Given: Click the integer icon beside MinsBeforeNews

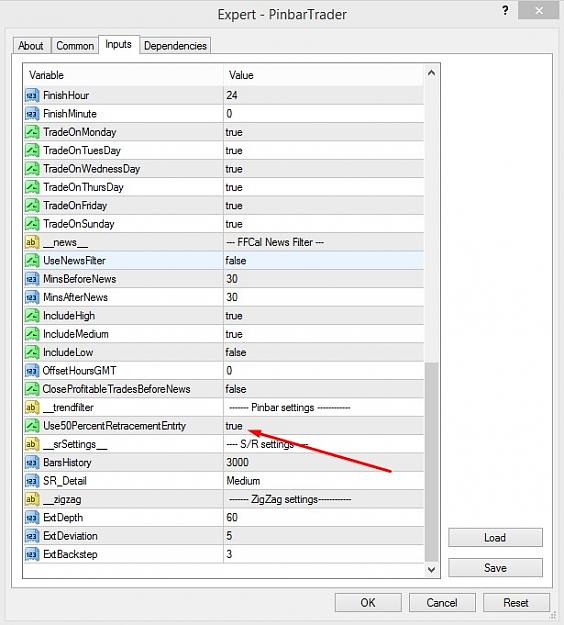Looking at the screenshot, I should tap(32, 279).
